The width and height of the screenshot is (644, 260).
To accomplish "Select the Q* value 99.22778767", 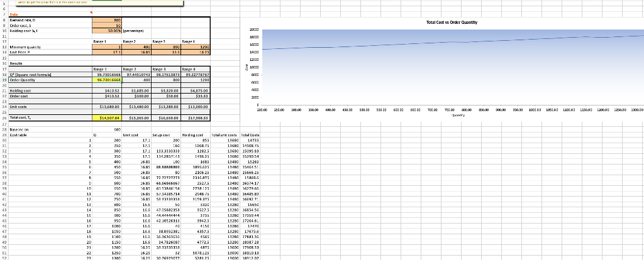I will pyautogui.click(x=196, y=75).
